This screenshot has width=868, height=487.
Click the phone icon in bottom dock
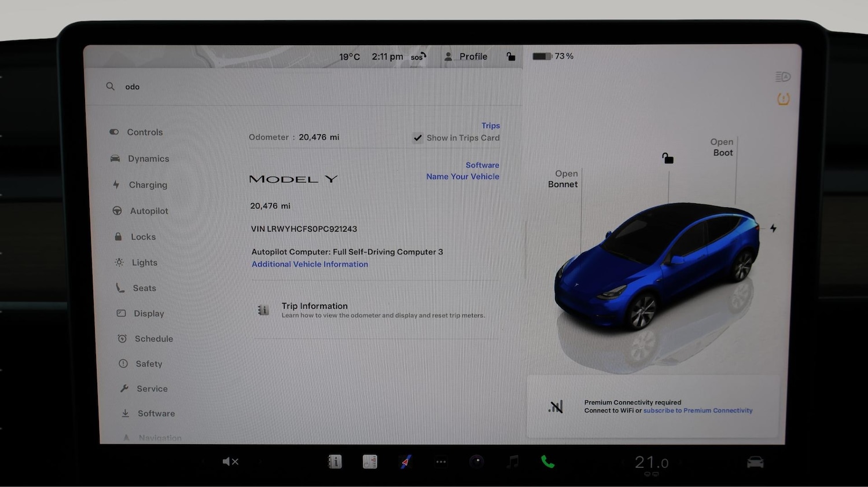click(x=547, y=462)
